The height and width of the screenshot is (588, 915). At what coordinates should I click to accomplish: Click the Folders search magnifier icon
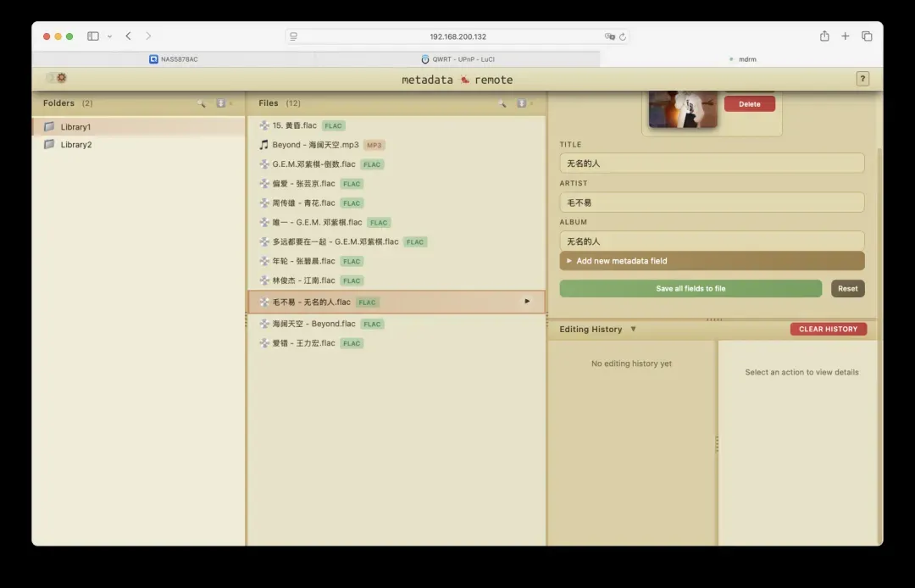(x=202, y=103)
